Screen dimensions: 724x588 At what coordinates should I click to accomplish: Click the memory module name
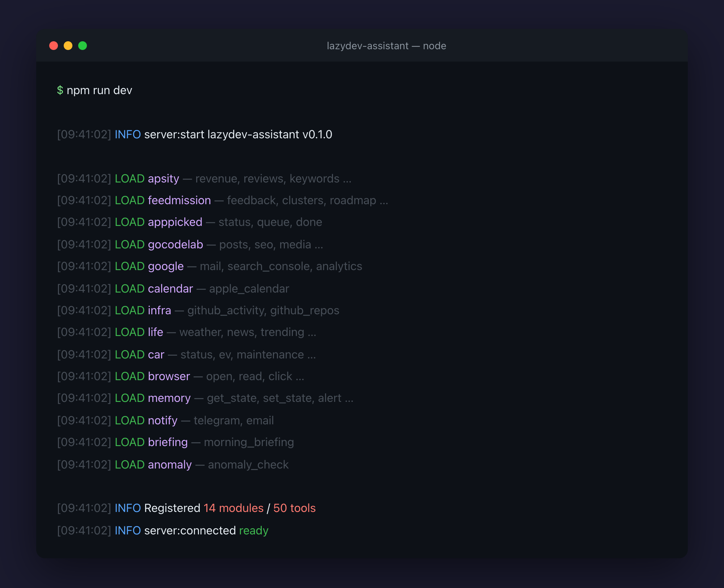[169, 398]
